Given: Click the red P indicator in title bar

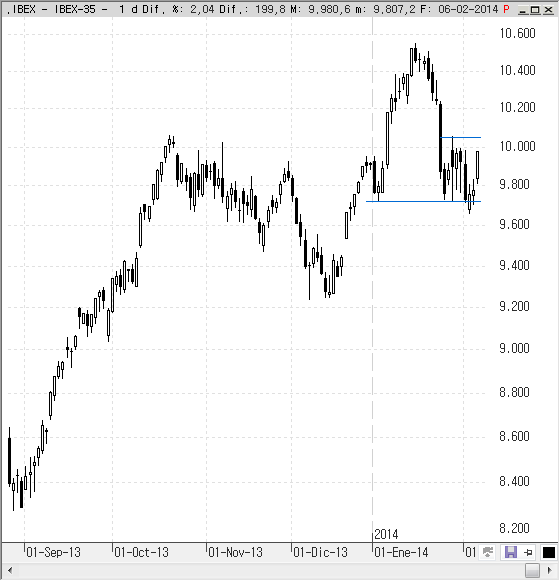Looking at the screenshot, I should click(507, 9).
